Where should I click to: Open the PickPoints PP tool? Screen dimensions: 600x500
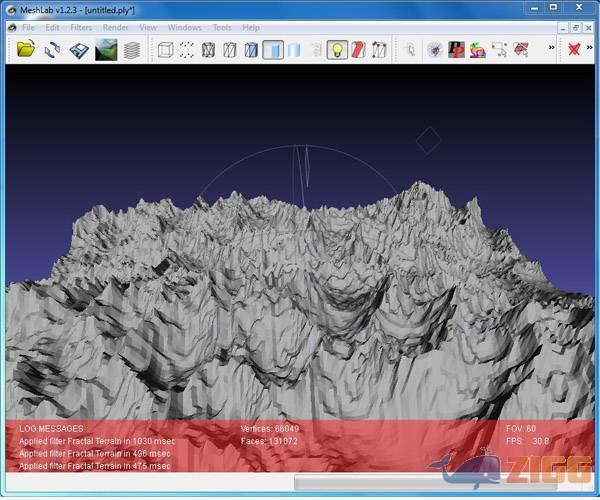456,48
